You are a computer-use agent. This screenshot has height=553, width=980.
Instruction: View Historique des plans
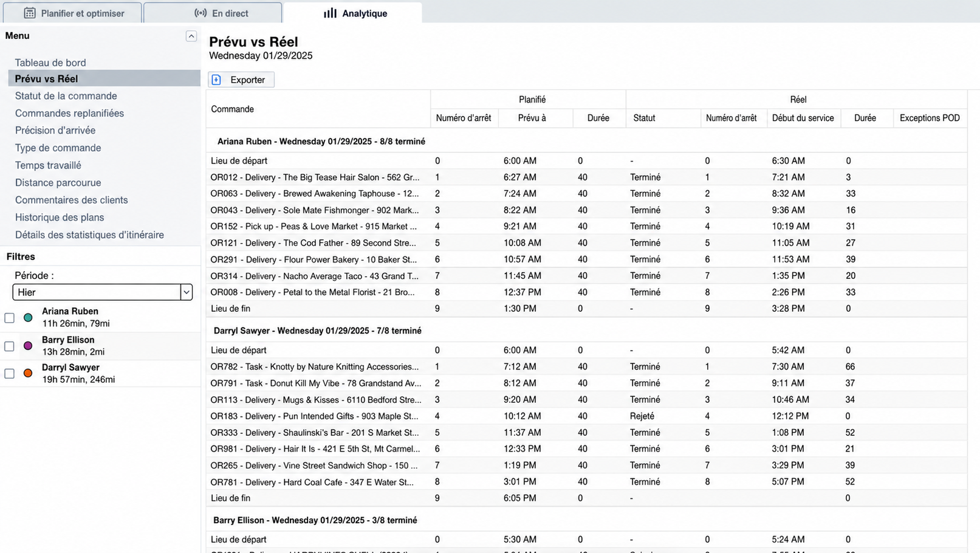click(60, 217)
